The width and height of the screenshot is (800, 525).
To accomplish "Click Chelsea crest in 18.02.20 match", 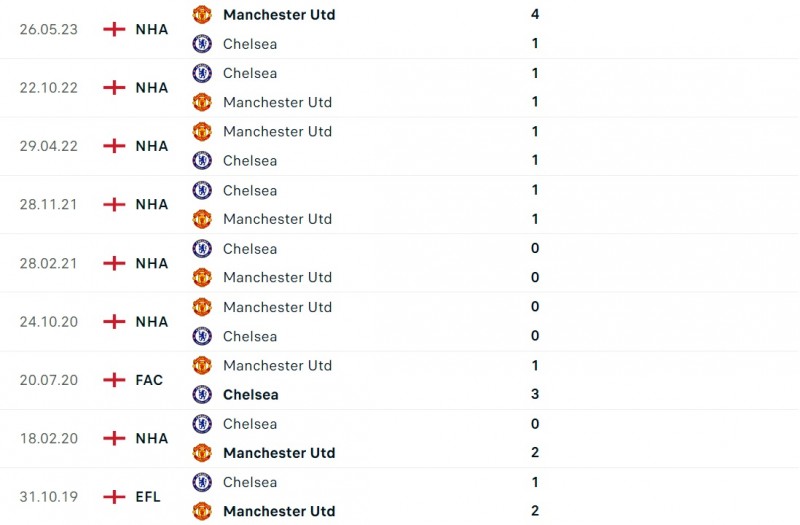I will pyautogui.click(x=202, y=424).
